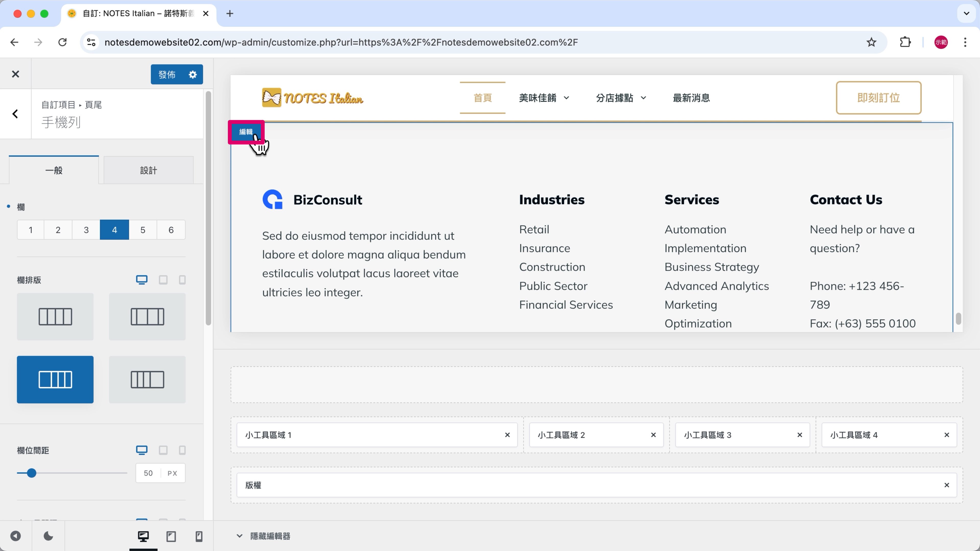Toggle dark mode moon icon

pyautogui.click(x=48, y=536)
